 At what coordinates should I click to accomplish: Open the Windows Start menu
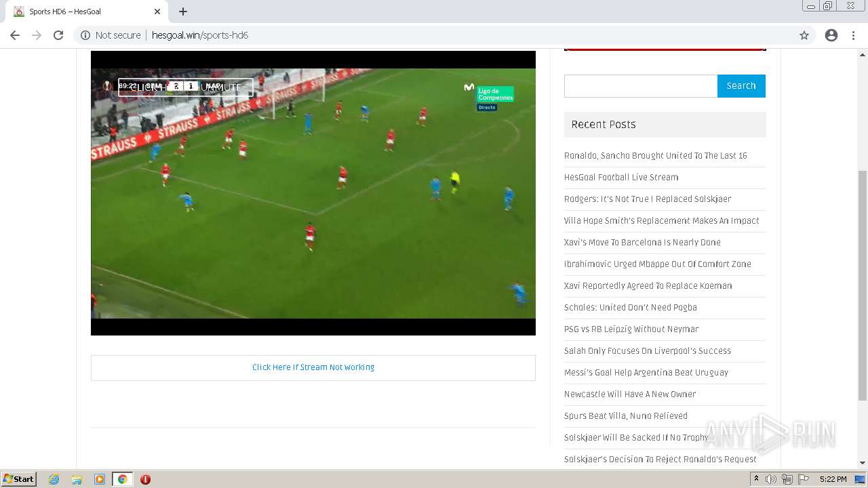pyautogui.click(x=19, y=479)
